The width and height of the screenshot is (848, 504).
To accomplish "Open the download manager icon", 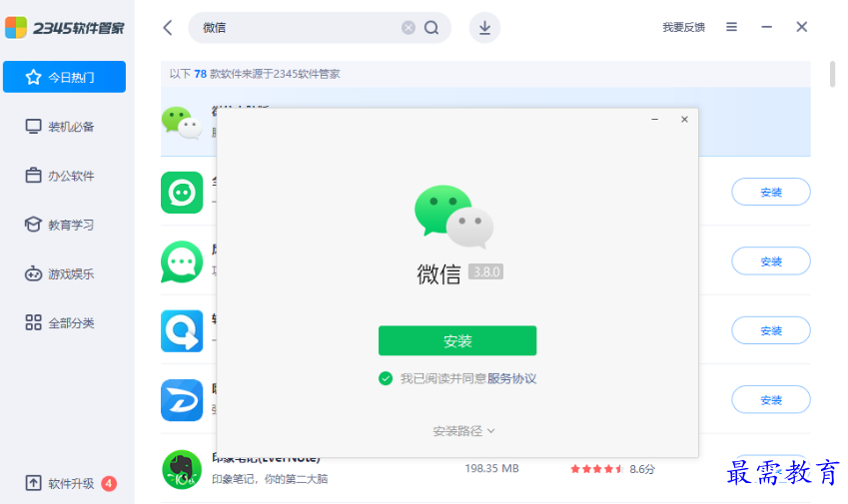I will pos(484,28).
